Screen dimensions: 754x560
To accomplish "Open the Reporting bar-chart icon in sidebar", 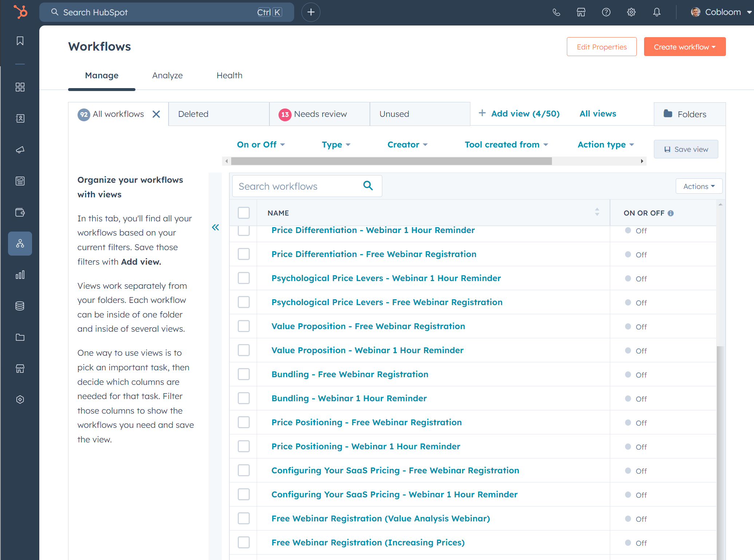I will (x=20, y=275).
